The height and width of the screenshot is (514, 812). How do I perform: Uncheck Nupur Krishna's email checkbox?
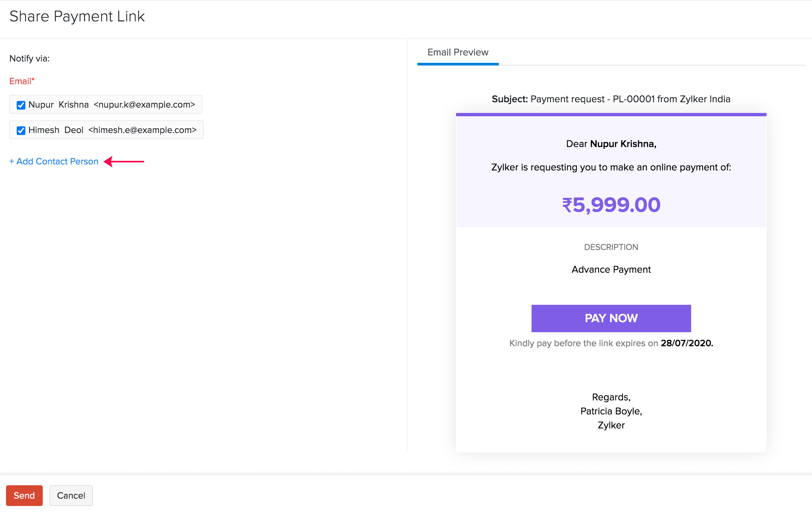click(21, 105)
